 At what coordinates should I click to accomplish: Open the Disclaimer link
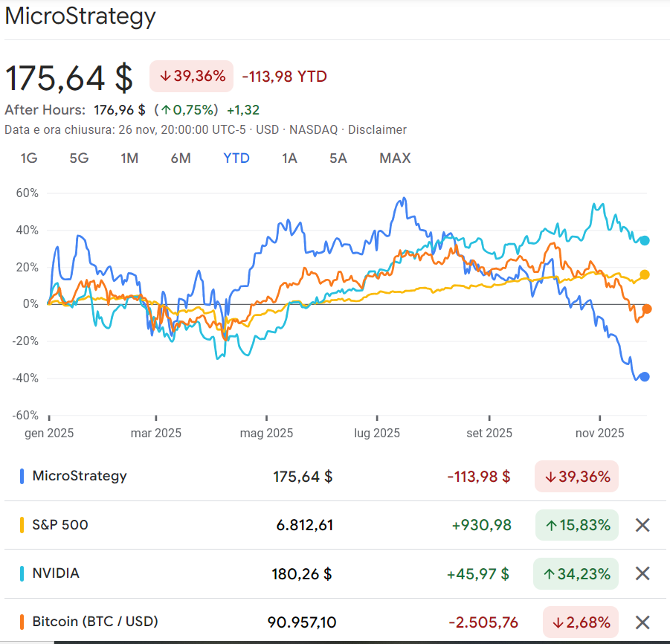tap(377, 129)
